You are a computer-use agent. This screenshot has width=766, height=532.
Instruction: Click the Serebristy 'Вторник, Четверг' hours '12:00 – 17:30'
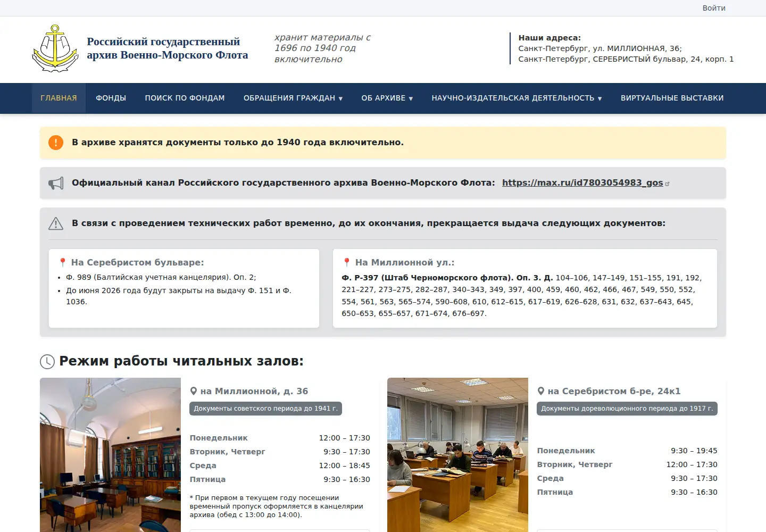[x=692, y=464]
